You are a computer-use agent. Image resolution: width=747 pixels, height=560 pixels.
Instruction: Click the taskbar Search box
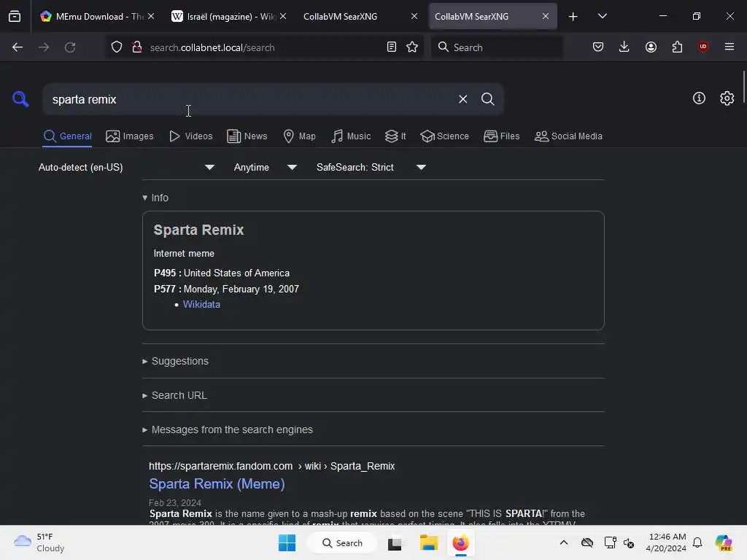342,542
